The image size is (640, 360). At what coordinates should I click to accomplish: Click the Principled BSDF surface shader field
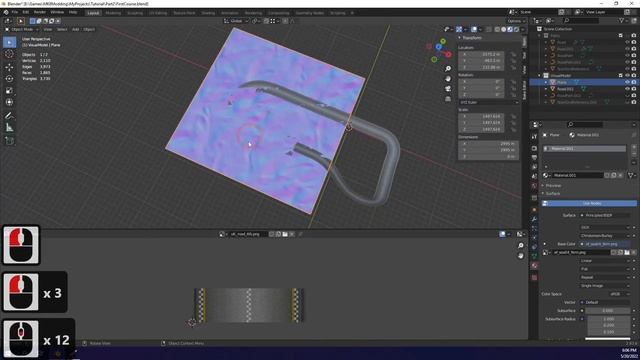[606, 215]
